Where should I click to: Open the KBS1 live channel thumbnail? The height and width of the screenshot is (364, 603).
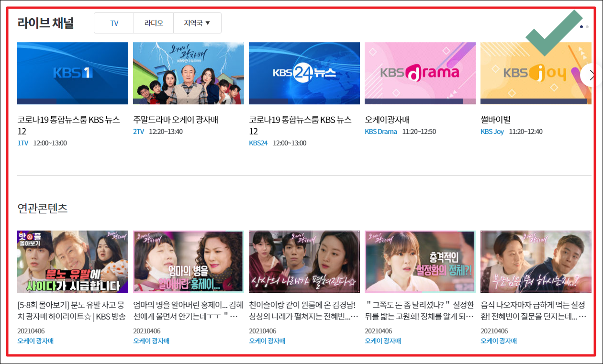coord(73,73)
